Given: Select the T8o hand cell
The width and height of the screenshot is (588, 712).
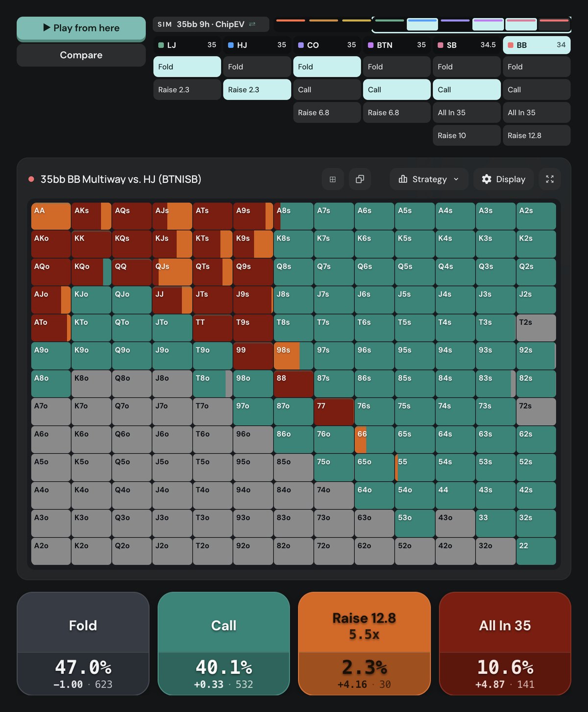Looking at the screenshot, I should pyautogui.click(x=213, y=384).
